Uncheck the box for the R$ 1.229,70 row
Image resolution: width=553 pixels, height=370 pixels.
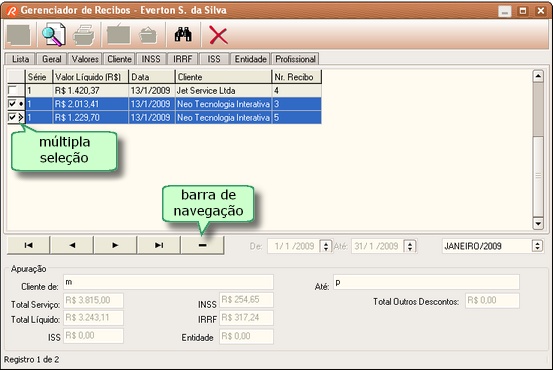[x=12, y=117]
